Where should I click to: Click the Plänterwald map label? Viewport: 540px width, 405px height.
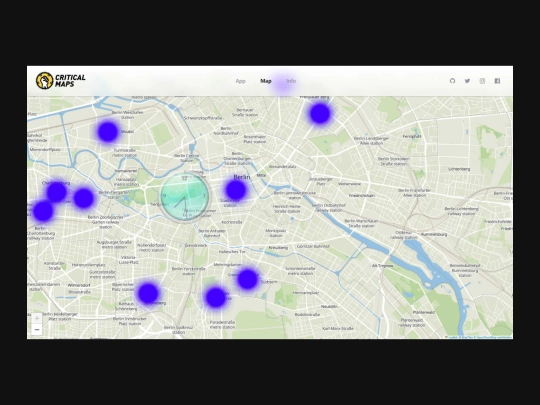pos(424,312)
